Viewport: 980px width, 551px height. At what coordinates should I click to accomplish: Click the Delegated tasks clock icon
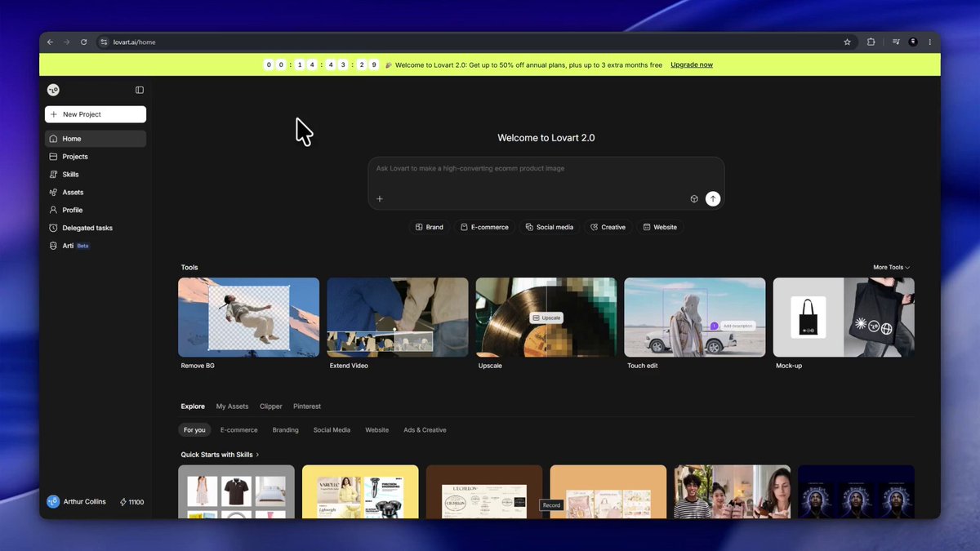(x=53, y=228)
